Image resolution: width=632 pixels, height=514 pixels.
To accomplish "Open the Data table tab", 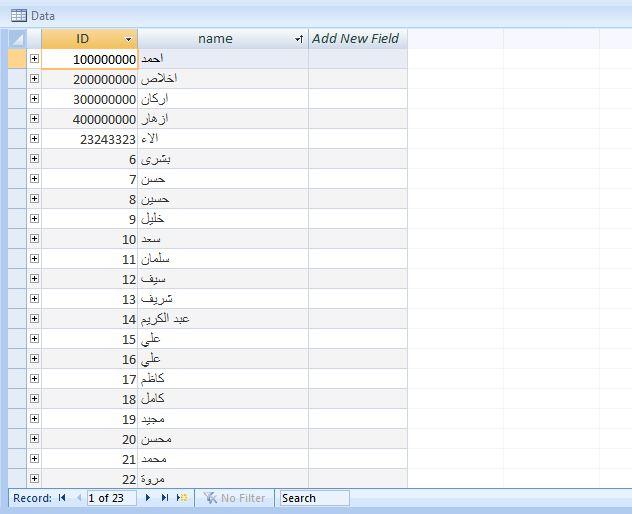I will pos(33,16).
